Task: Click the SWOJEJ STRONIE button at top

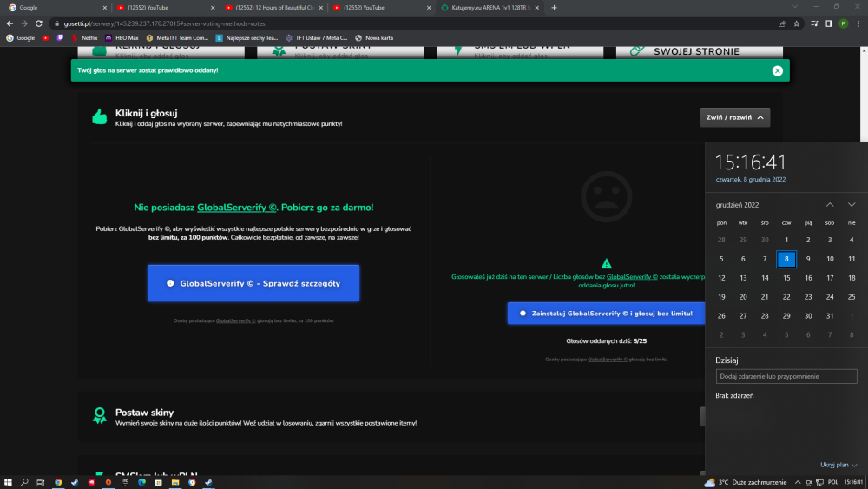Action: pyautogui.click(x=699, y=51)
